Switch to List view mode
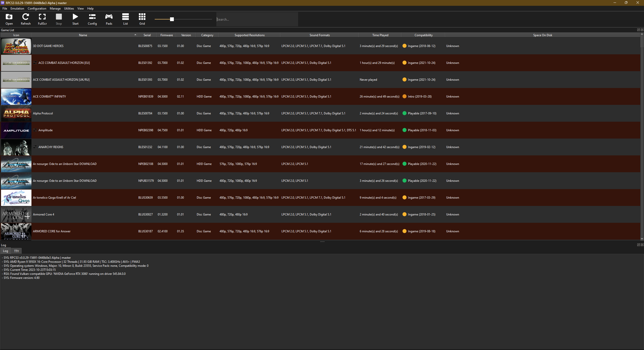Viewport: 644px width, 350px height. pos(125,19)
